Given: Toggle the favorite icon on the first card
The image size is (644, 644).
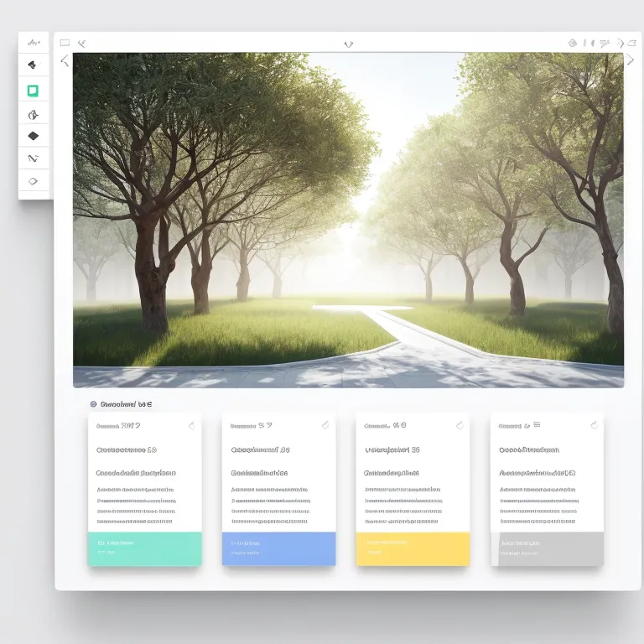Looking at the screenshot, I should tap(191, 425).
